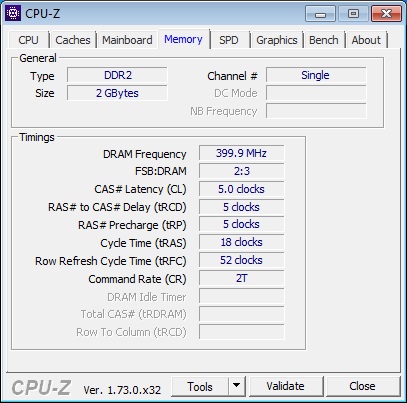This screenshot has height=403, width=407.
Task: Open the CPU tab
Action: pyautogui.click(x=29, y=40)
